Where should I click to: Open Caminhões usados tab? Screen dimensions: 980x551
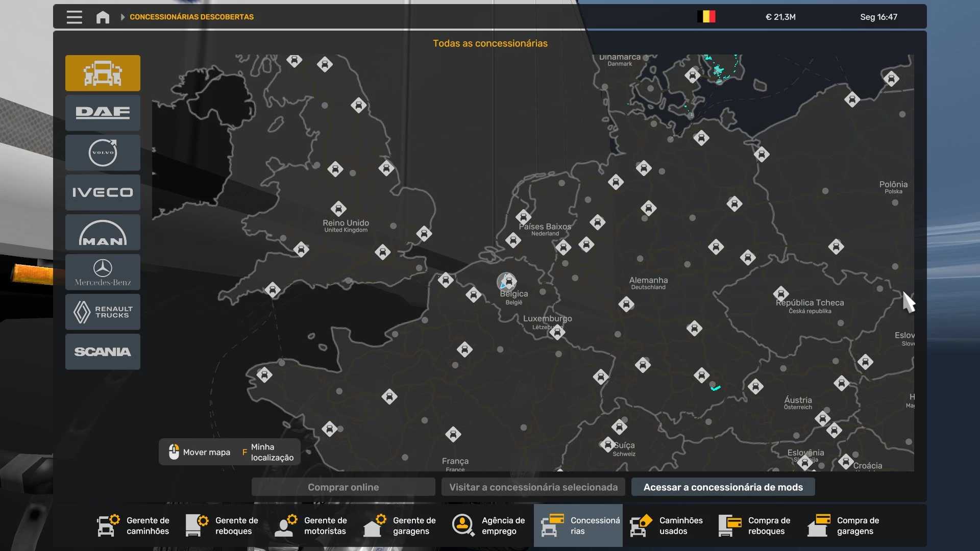667,525
